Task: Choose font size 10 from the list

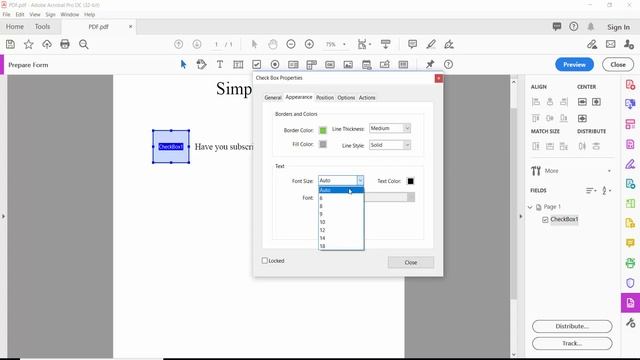Action: coord(341,222)
